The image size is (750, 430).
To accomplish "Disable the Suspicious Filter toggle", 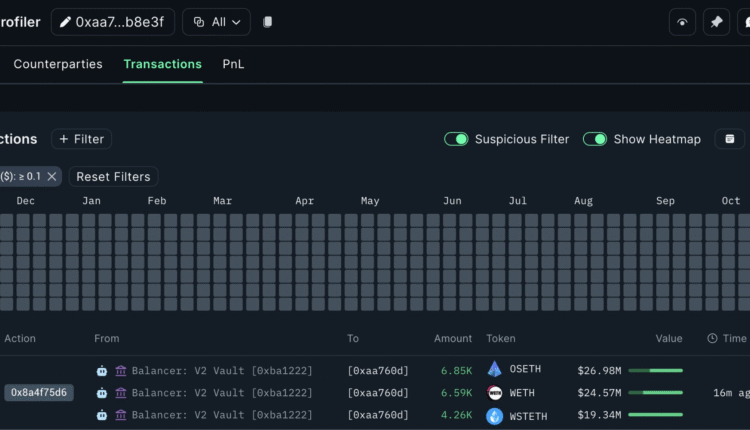I will (456, 139).
